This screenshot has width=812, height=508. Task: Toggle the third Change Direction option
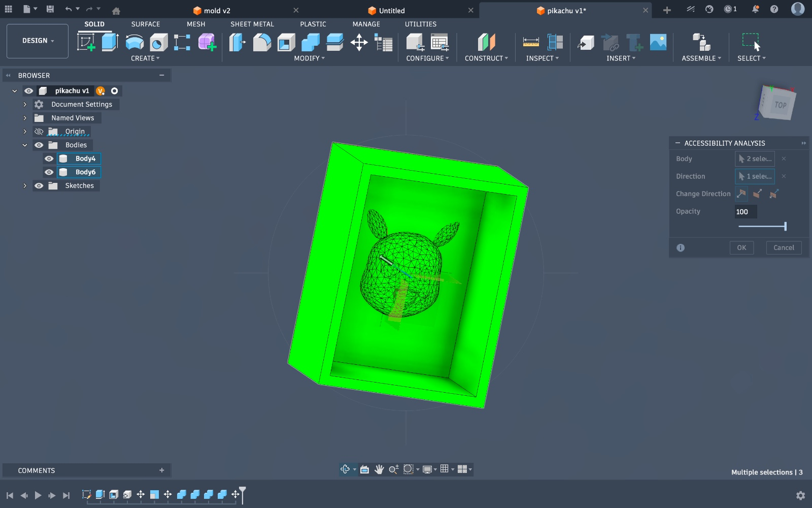(x=774, y=194)
